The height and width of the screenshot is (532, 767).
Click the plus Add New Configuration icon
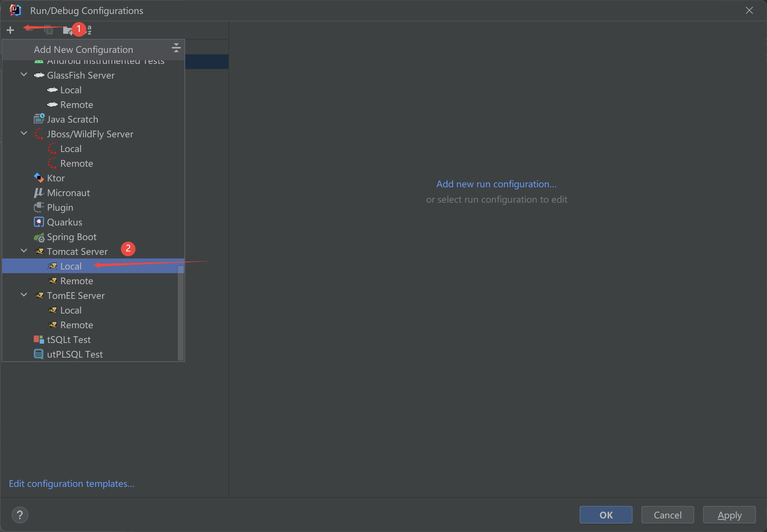click(x=10, y=30)
